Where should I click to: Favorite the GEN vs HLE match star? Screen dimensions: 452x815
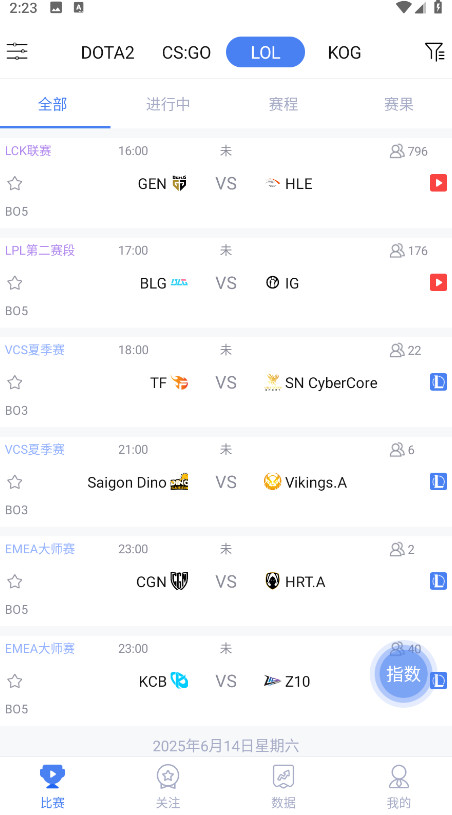[x=15, y=183]
